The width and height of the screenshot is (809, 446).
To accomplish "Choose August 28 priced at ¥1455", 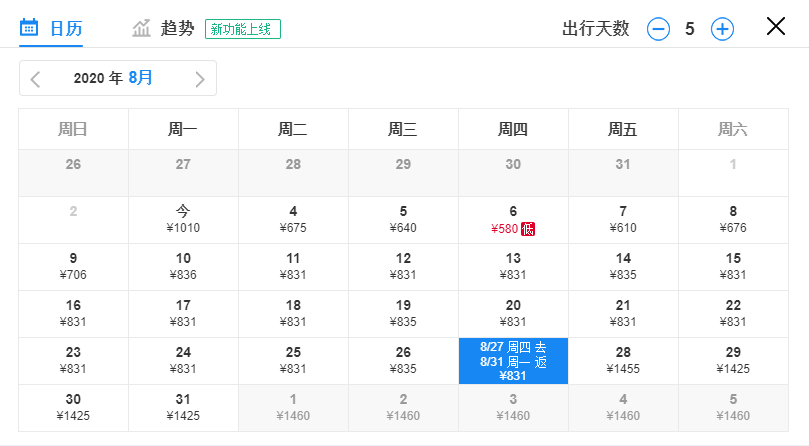I will pyautogui.click(x=623, y=360).
